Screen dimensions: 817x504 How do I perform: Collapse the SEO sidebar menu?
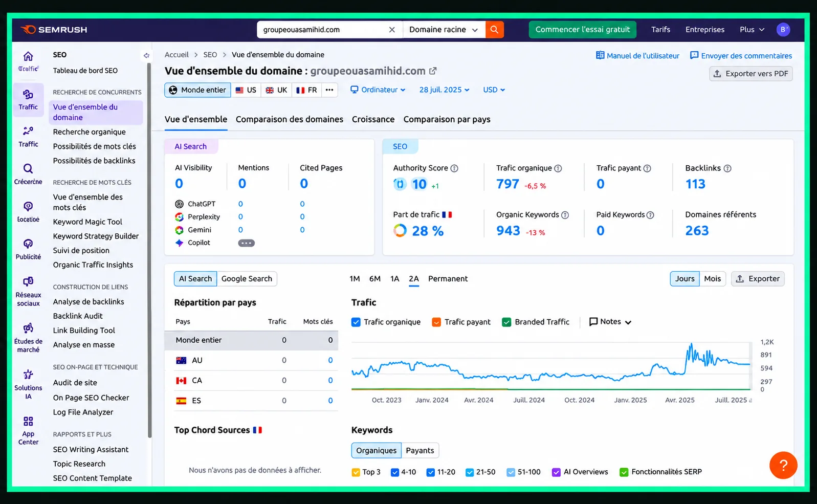click(146, 55)
